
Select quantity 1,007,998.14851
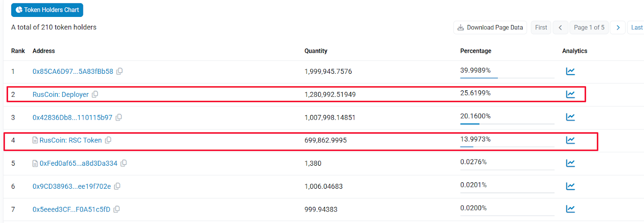point(330,117)
